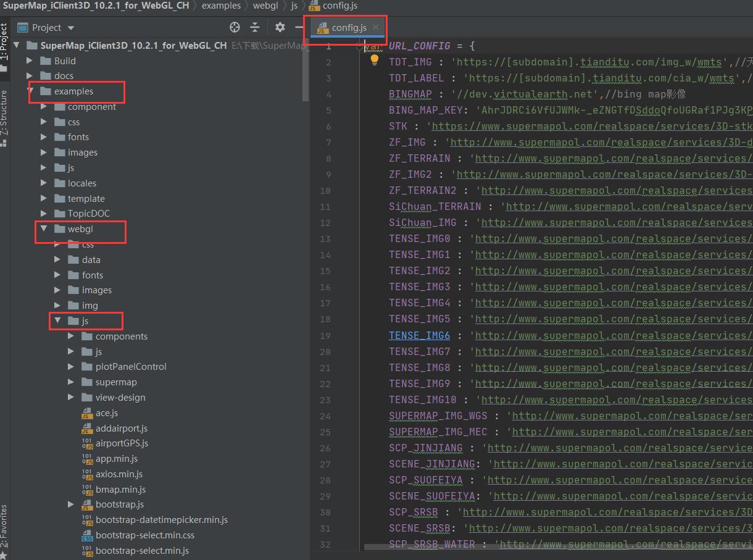The image size is (753, 560).
Task: Collapse the webgl folder
Action: click(x=44, y=229)
